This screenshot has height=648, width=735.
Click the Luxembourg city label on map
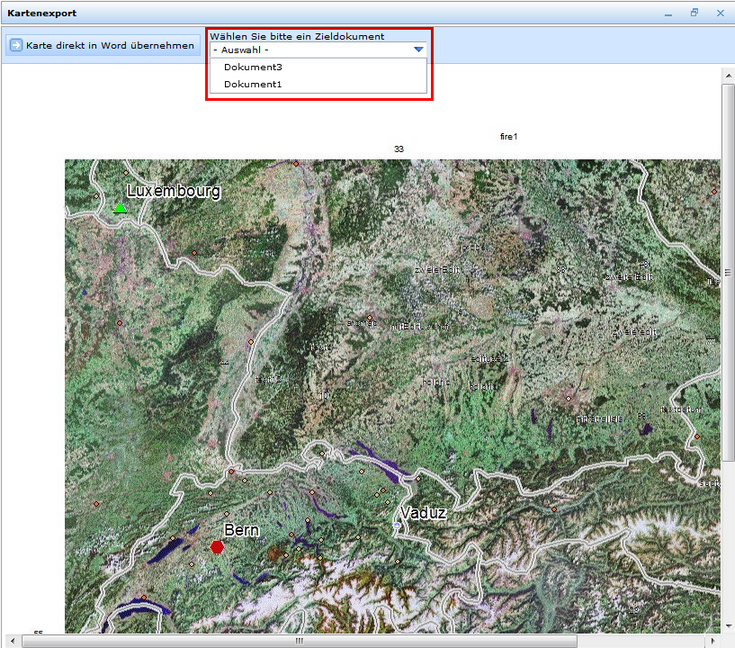[173, 191]
